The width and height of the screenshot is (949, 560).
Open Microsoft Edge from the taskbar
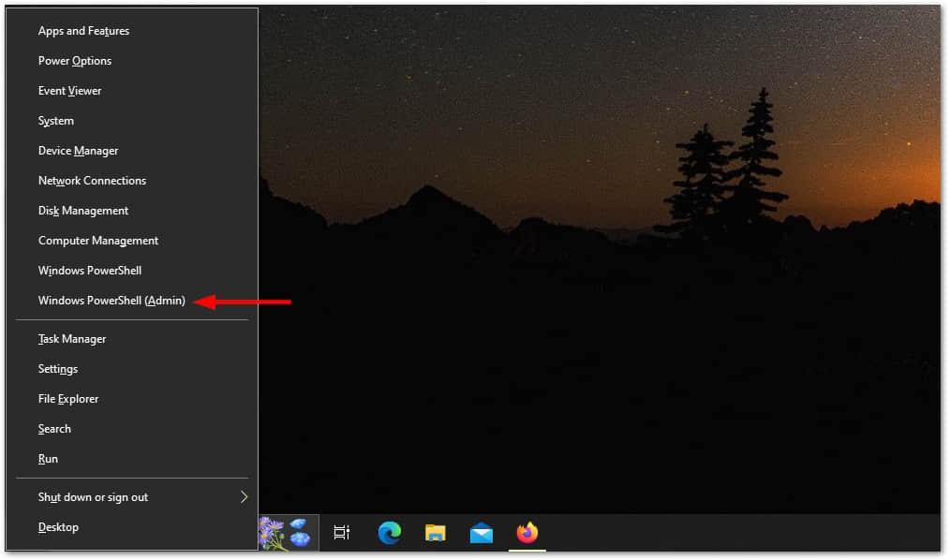(x=390, y=533)
